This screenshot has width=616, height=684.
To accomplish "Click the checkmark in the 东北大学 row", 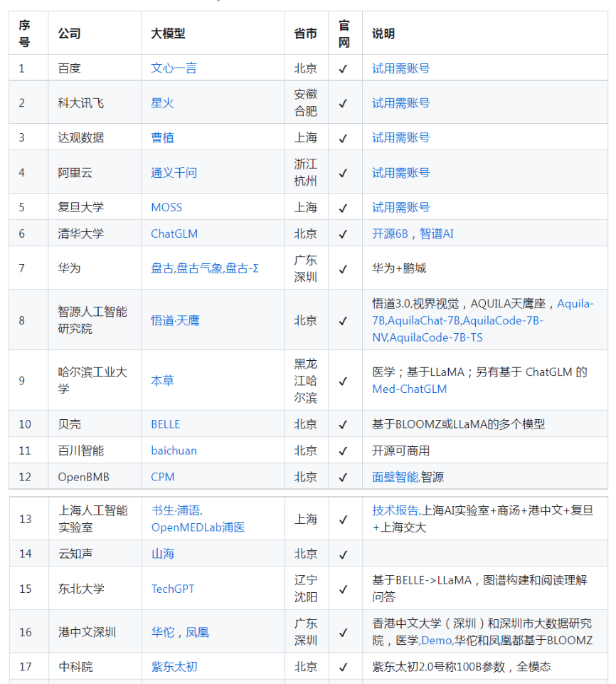I will click(343, 589).
